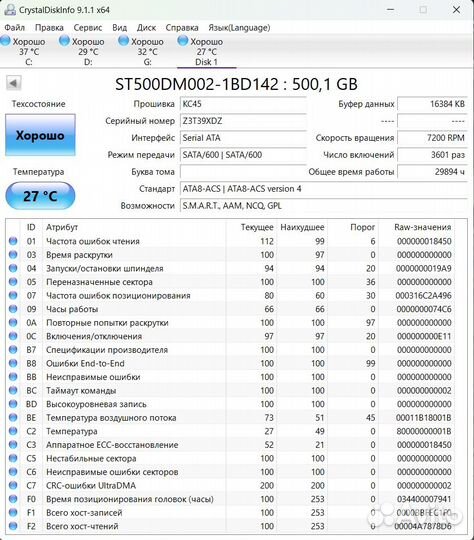Screen dimensions: 474x540
Task: Open the Язык(Language) menu
Action: point(239,28)
